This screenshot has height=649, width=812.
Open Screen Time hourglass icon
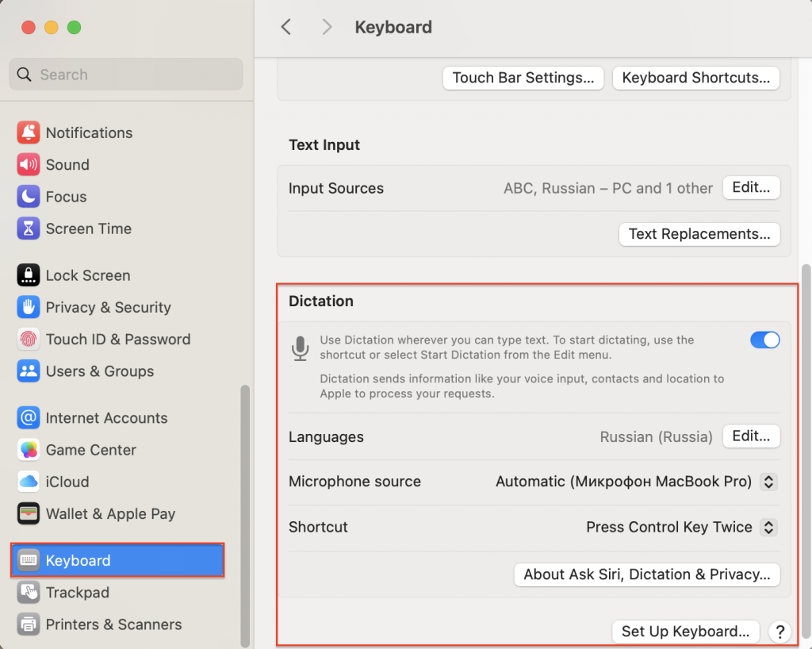click(29, 228)
